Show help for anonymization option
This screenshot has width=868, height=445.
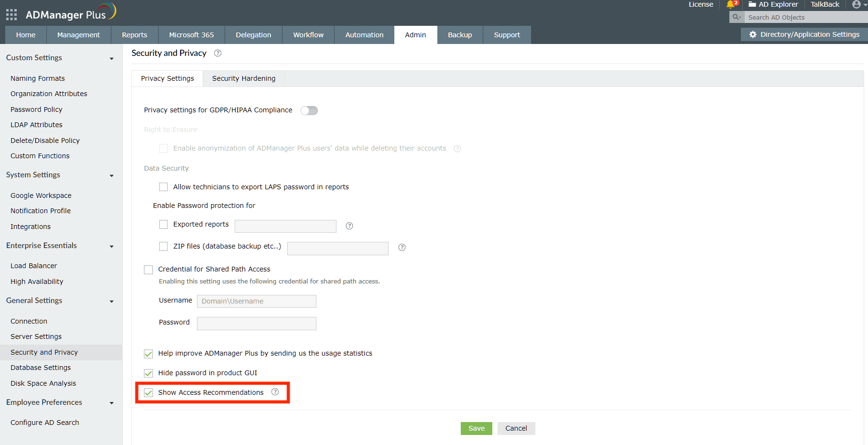(x=457, y=149)
